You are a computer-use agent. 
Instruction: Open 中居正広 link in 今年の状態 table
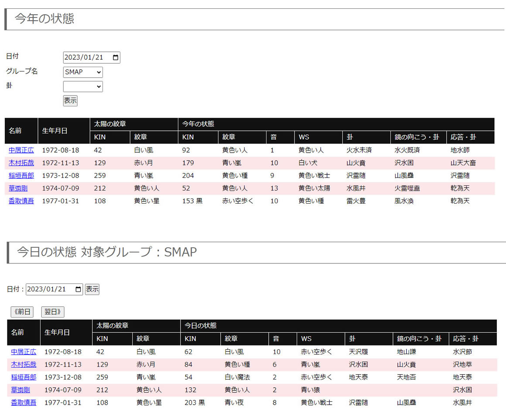[x=21, y=150]
